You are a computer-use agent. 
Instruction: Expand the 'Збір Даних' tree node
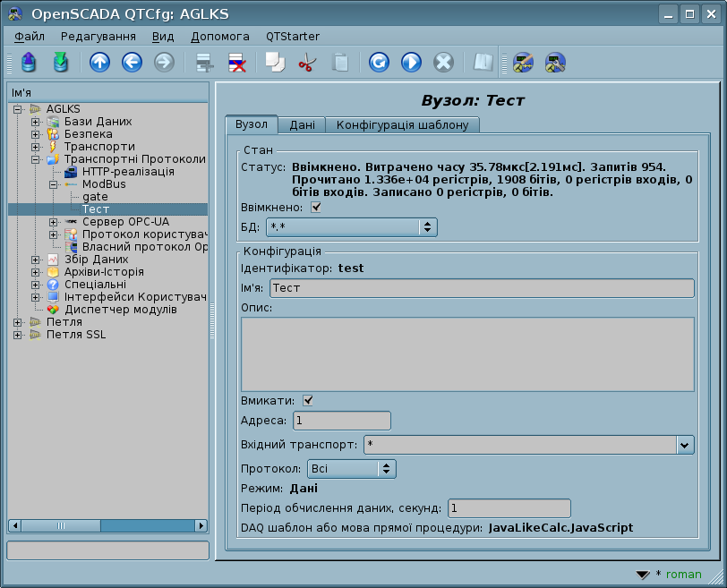[x=35, y=260]
